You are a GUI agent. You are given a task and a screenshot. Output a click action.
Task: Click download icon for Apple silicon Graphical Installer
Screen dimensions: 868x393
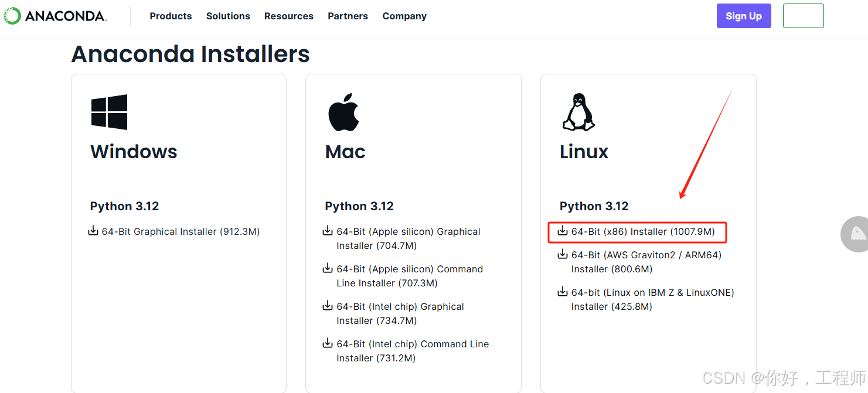click(328, 231)
